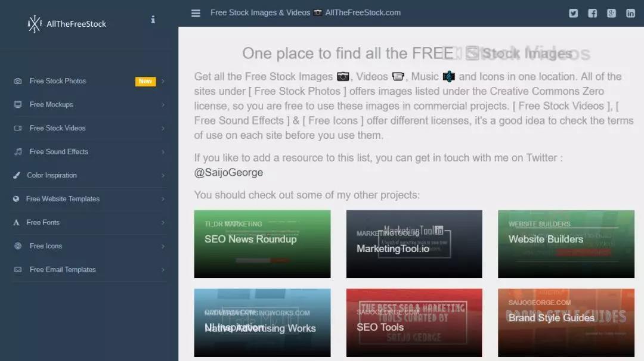Expand Free Email Templates chevron
This screenshot has width=644, height=361.
coord(163,269)
